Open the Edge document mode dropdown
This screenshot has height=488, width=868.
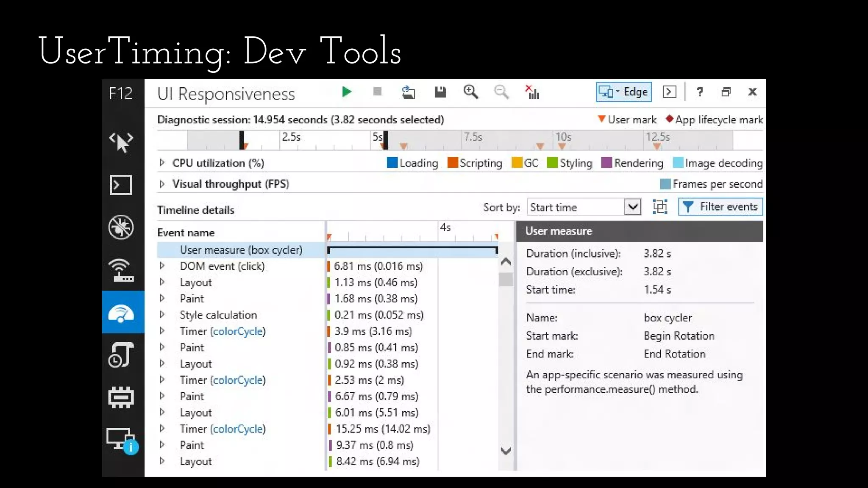pyautogui.click(x=623, y=92)
